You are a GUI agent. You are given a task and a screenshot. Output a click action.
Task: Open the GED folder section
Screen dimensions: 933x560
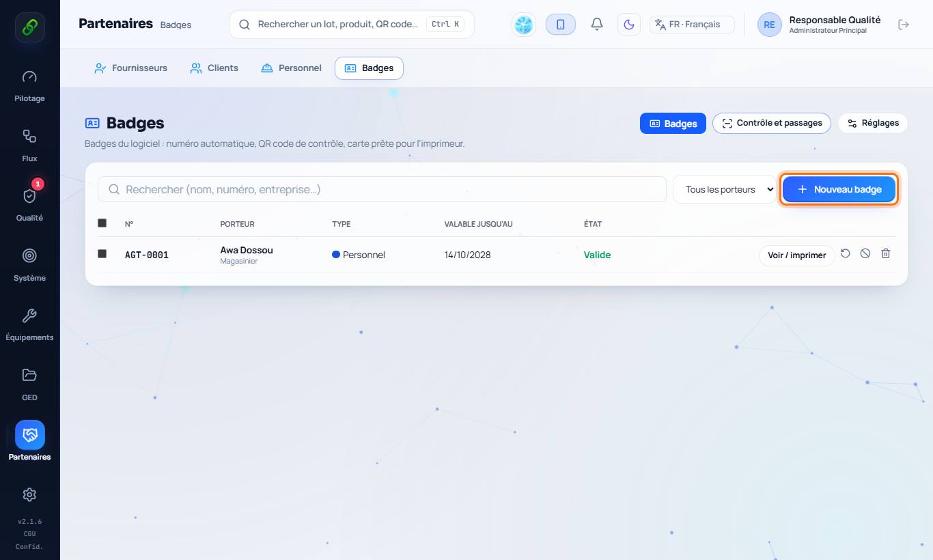pyautogui.click(x=29, y=384)
